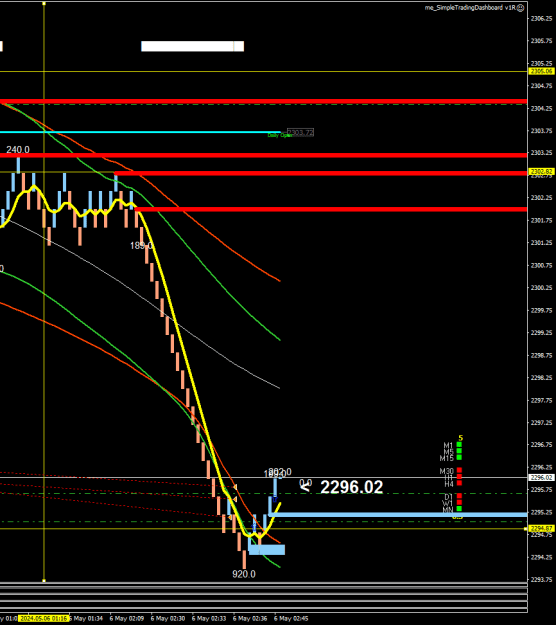The width and height of the screenshot is (556, 625).
Task: Click the smiley face icon beside the dashboard title
Action: (x=521, y=8)
